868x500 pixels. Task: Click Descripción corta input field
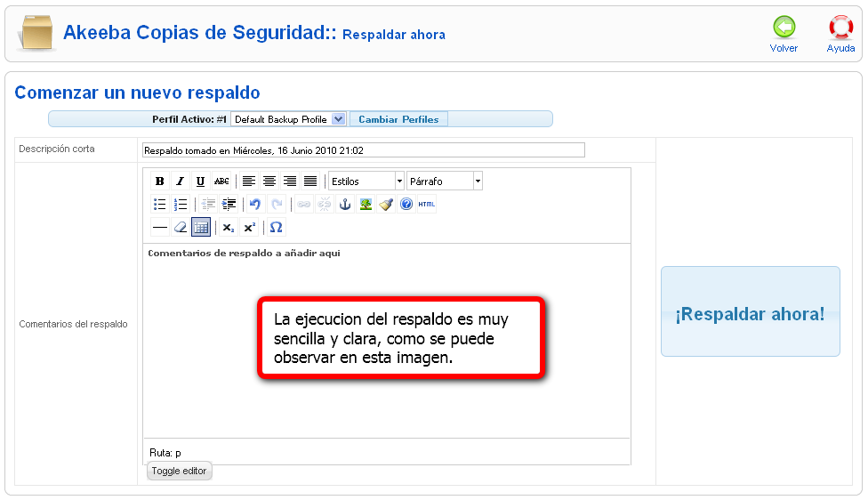[364, 150]
